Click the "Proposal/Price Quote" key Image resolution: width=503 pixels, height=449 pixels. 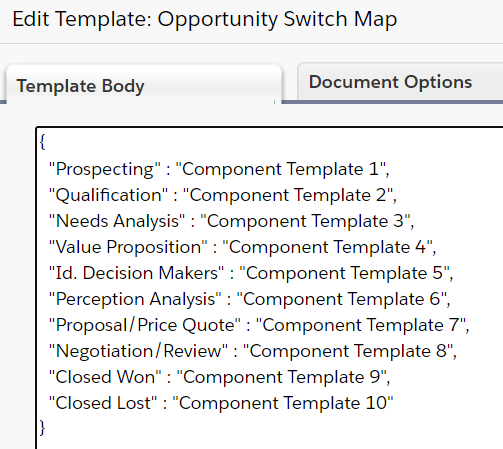145,325
